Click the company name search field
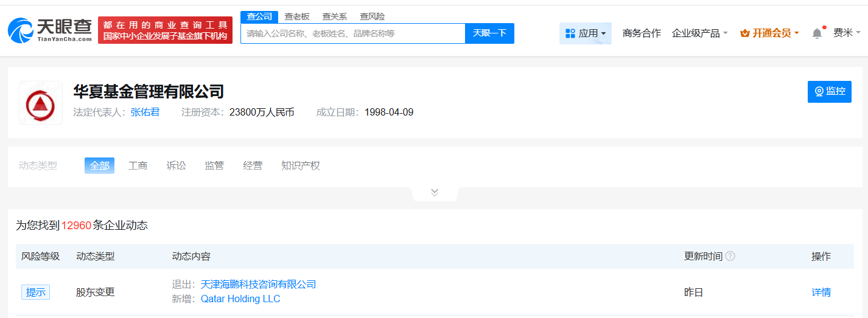868x318 pixels. point(353,33)
